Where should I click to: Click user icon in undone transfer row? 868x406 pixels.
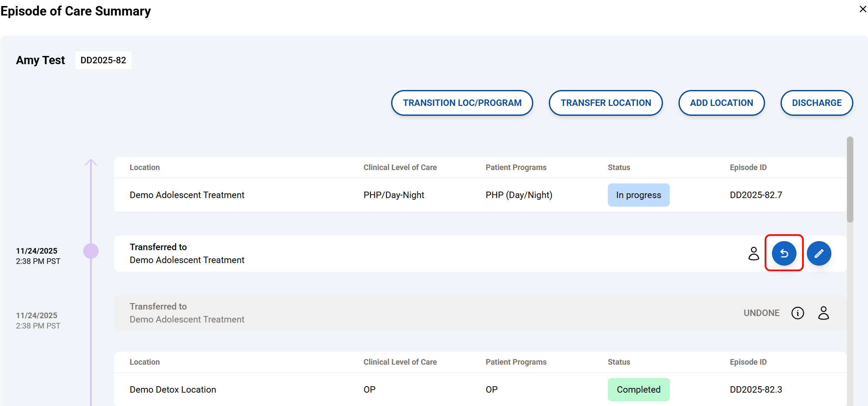[x=823, y=313]
